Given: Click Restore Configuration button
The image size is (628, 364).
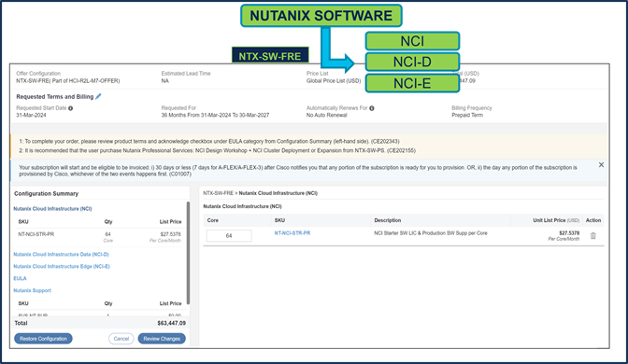Looking at the screenshot, I should 43,339.
